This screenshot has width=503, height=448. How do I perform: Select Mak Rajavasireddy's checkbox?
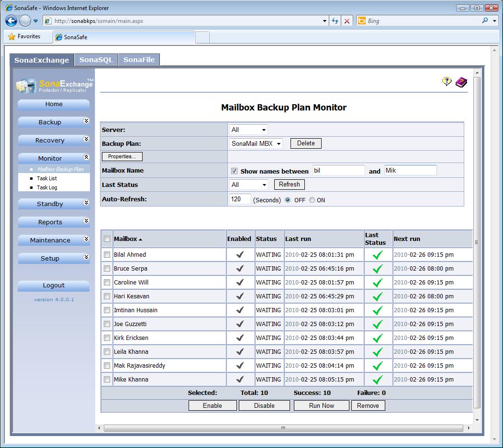[107, 366]
